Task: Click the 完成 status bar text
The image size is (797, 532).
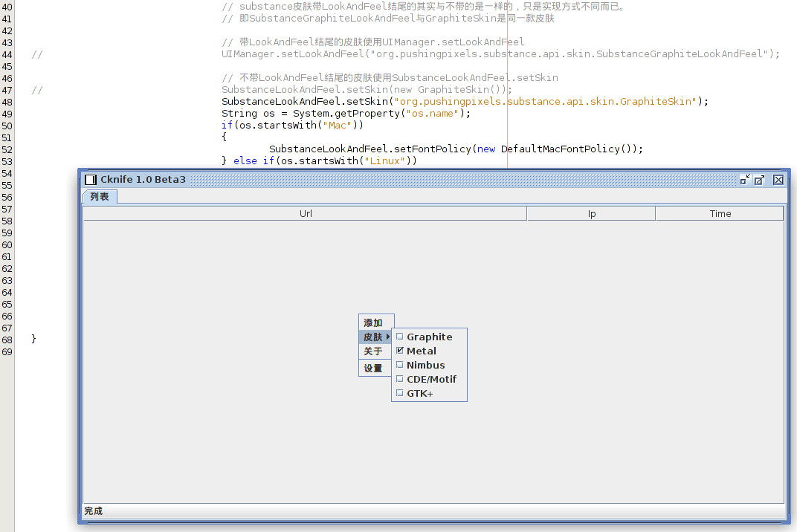Action: pyautogui.click(x=94, y=510)
